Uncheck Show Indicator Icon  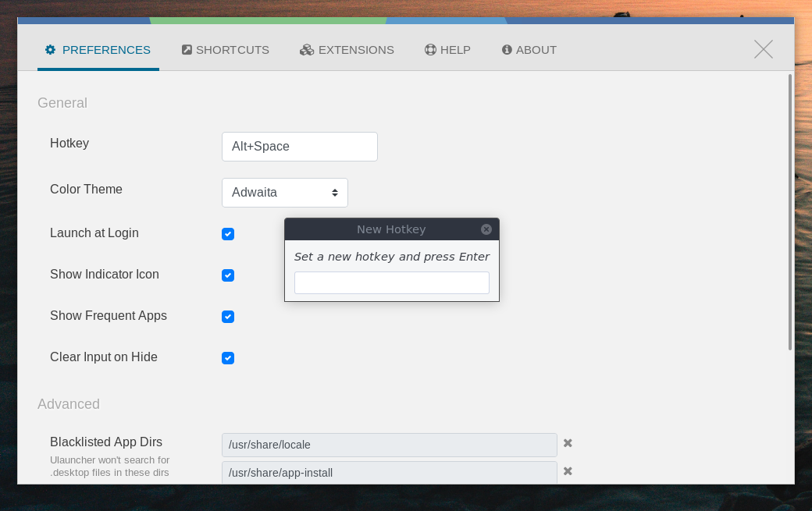(x=227, y=275)
